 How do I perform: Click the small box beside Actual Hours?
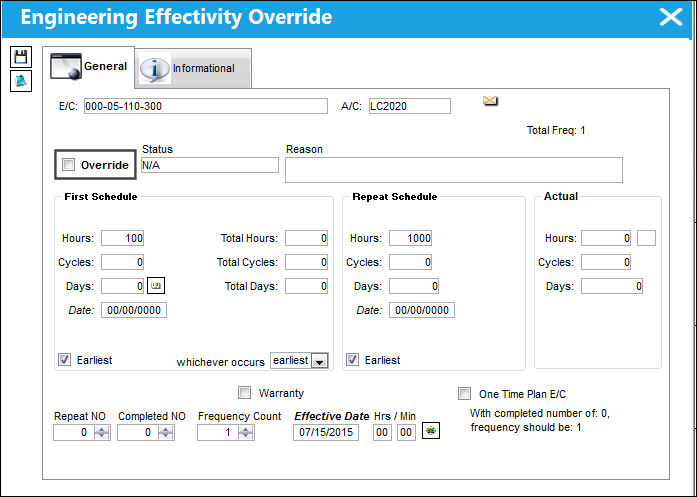[x=646, y=238]
